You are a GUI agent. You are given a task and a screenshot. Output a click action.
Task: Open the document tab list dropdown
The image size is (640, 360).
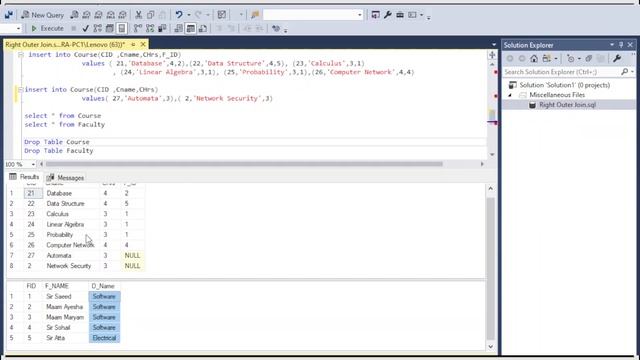[x=493, y=44]
